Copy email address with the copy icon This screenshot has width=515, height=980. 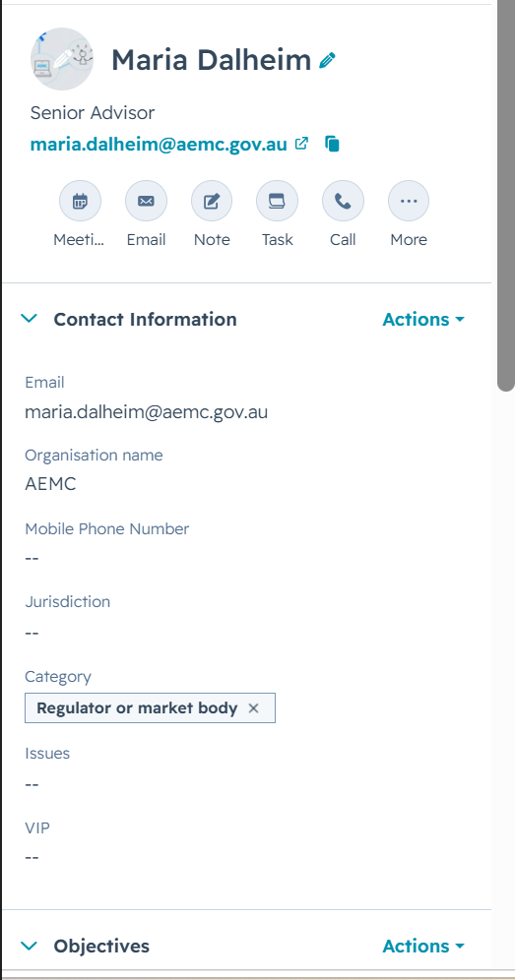click(x=332, y=144)
